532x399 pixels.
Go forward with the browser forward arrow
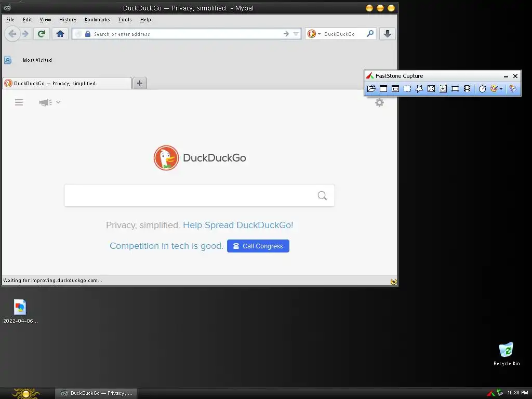25,34
